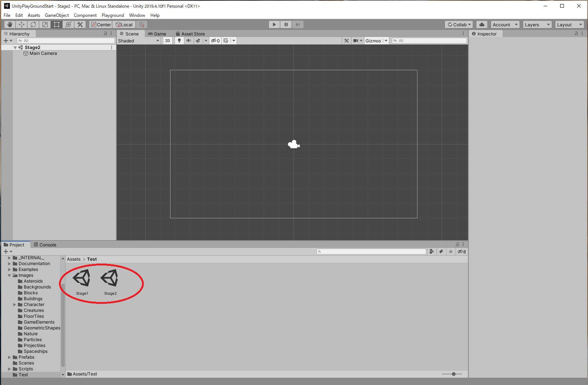Search by type icon in Project
588x385 pixels.
tap(432, 252)
